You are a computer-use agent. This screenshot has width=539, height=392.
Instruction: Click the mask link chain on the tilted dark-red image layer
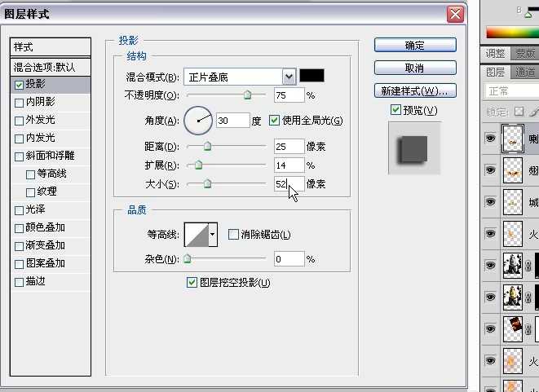[x=528, y=329]
